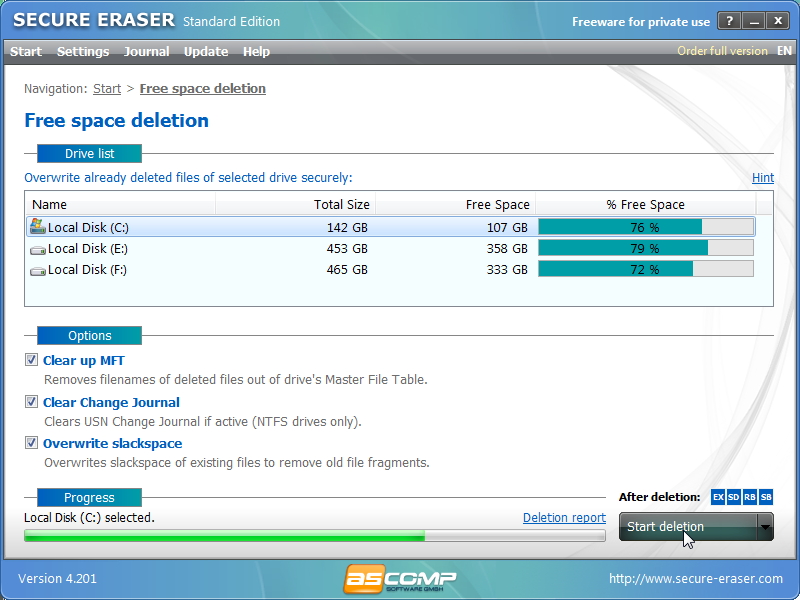Open the Update menu
Viewport: 800px width, 600px height.
(x=206, y=52)
